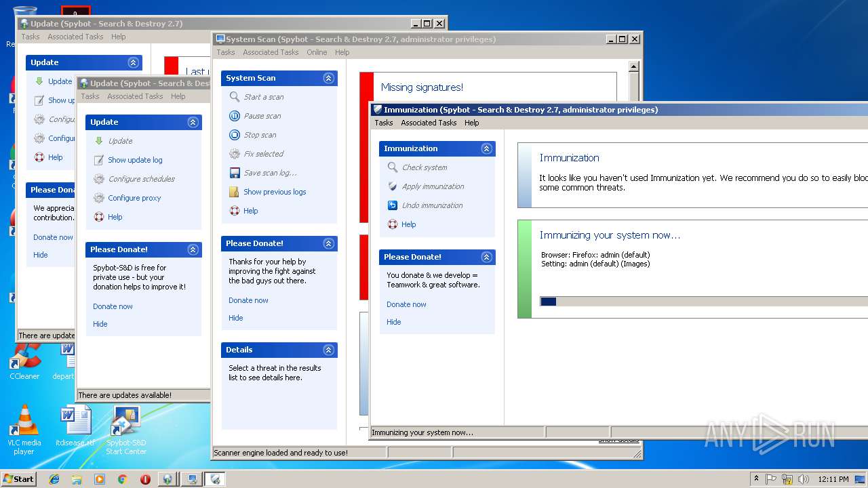868x488 pixels.
Task: Click the Show update log notepad icon
Action: pos(99,160)
